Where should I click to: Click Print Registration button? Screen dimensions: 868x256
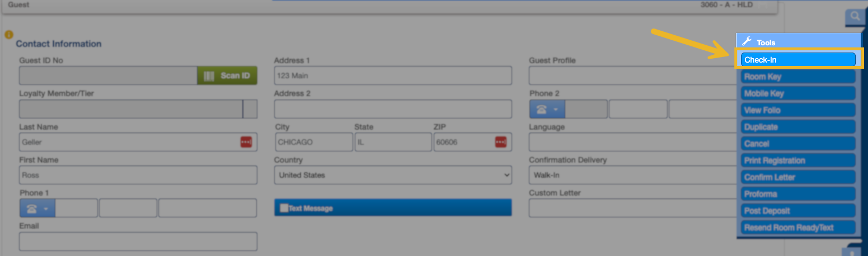pos(799,160)
